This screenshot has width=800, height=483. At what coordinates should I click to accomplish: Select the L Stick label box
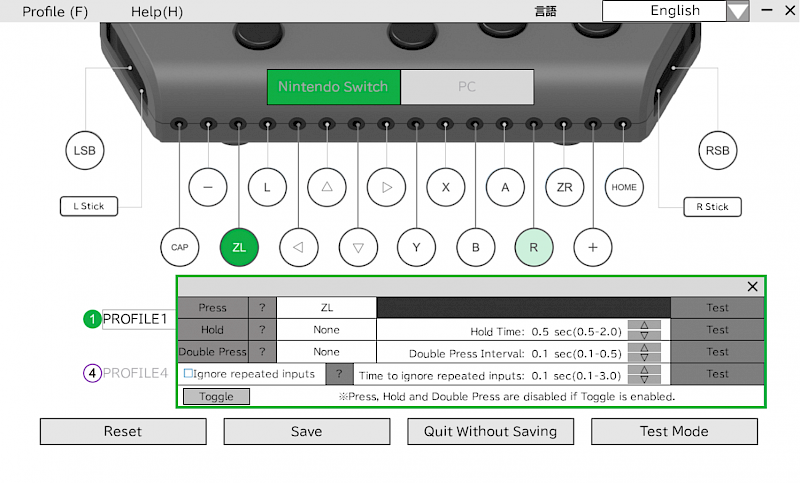(89, 206)
